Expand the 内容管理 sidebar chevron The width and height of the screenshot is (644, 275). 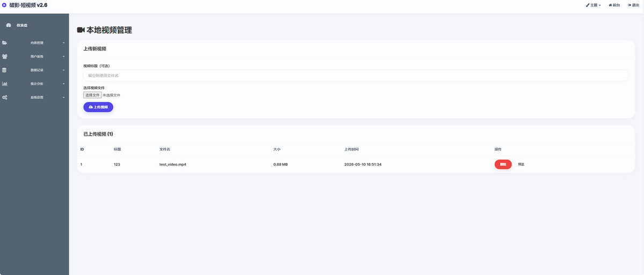pyautogui.click(x=63, y=43)
